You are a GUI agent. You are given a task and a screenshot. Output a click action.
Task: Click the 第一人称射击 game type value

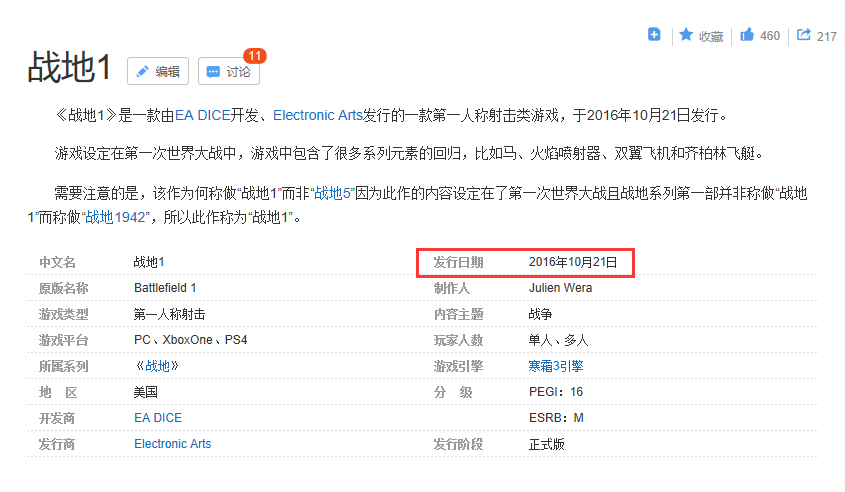(x=169, y=314)
